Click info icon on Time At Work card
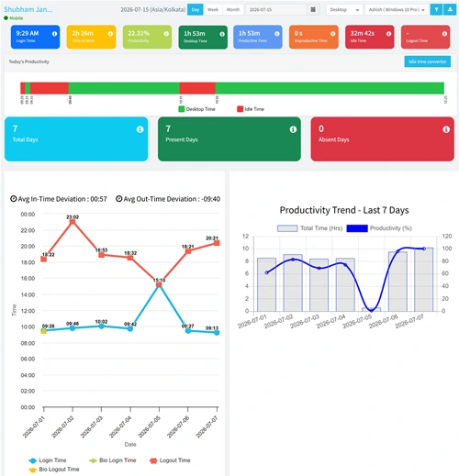The height and width of the screenshot is (476, 459). [x=110, y=34]
